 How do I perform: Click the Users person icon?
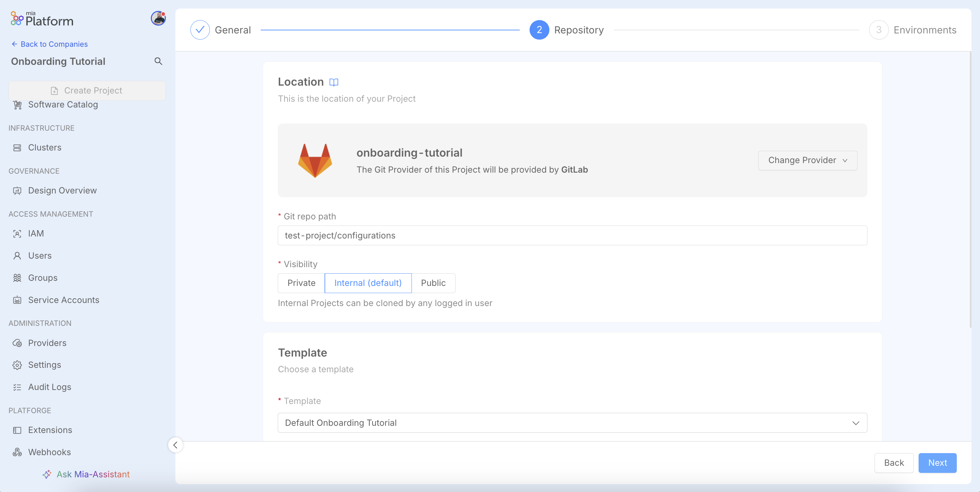(x=17, y=256)
